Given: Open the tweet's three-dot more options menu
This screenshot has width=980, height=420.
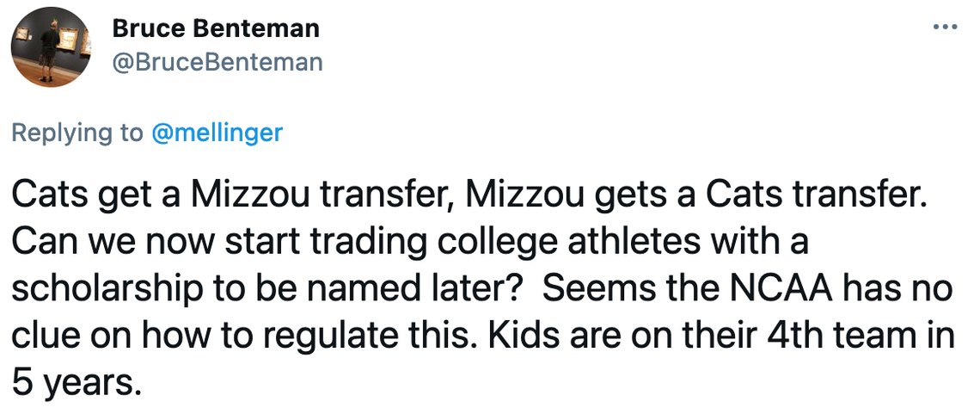Looking at the screenshot, I should [945, 27].
